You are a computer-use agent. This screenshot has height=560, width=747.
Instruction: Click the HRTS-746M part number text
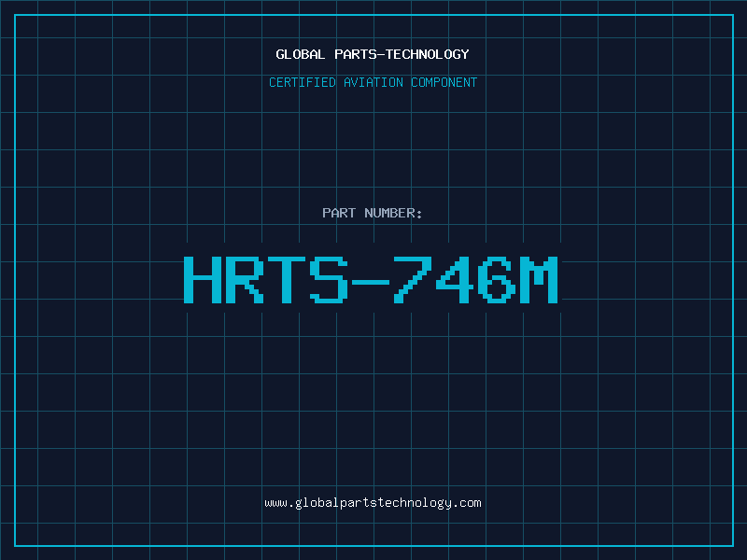[372, 279]
